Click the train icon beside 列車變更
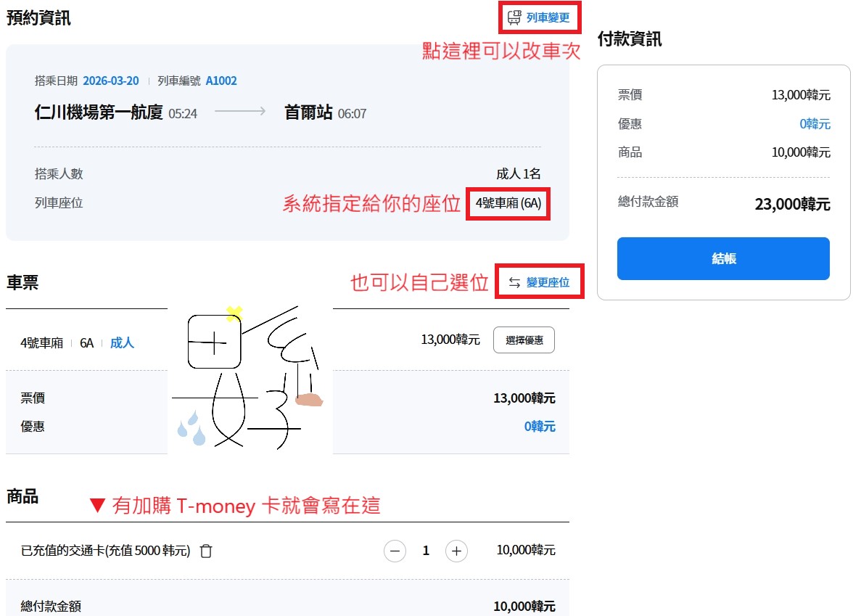This screenshot has width=861, height=616. tap(514, 17)
